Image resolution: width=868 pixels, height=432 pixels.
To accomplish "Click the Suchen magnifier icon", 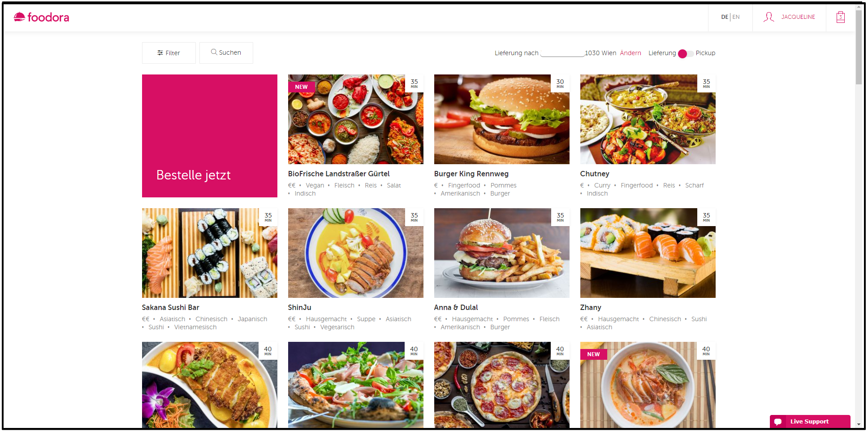I will [x=214, y=52].
